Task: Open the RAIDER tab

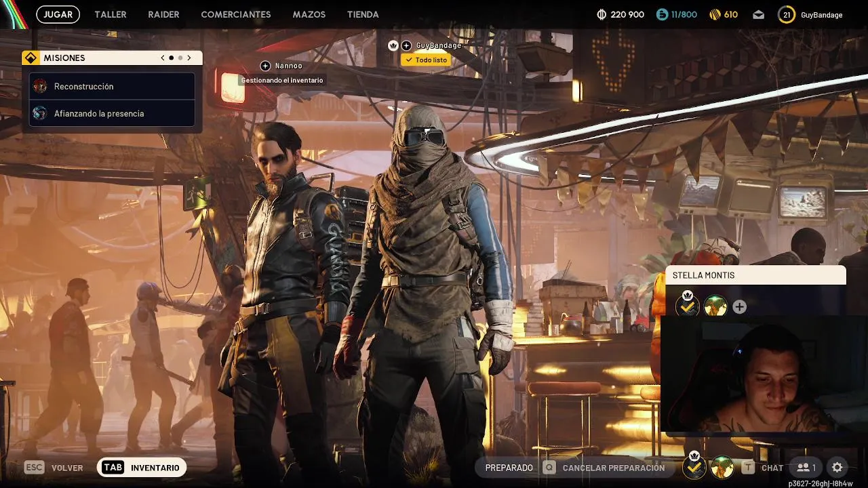Action: coord(163,14)
